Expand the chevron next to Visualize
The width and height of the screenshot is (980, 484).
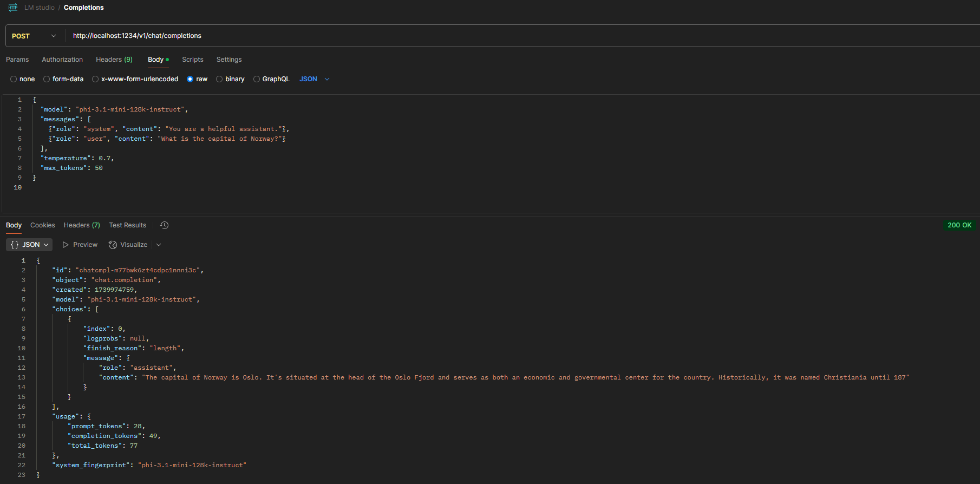pos(159,245)
